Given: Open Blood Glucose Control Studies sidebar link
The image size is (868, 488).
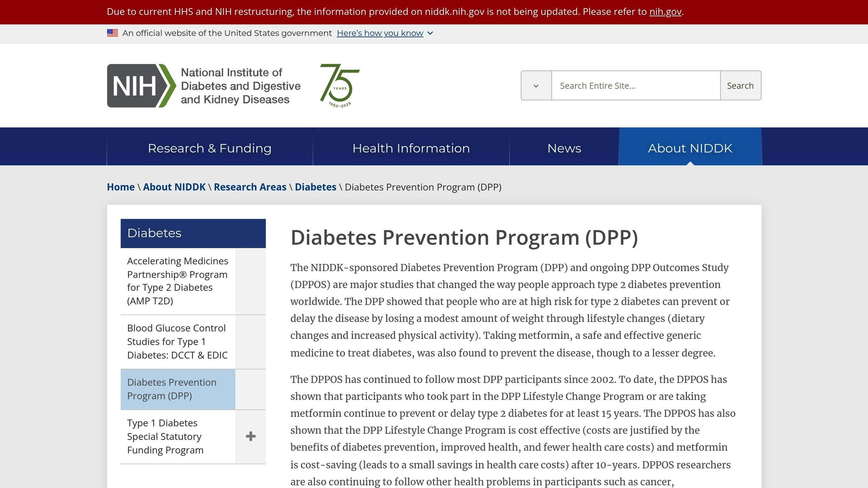Looking at the screenshot, I should point(178,341).
